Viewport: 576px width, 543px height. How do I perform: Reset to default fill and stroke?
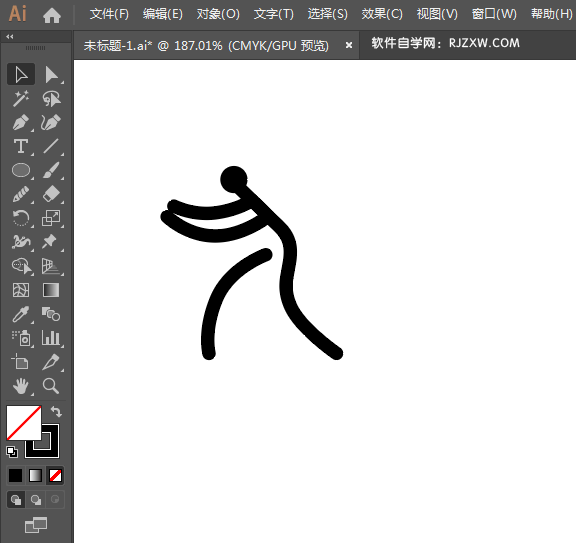(12, 452)
